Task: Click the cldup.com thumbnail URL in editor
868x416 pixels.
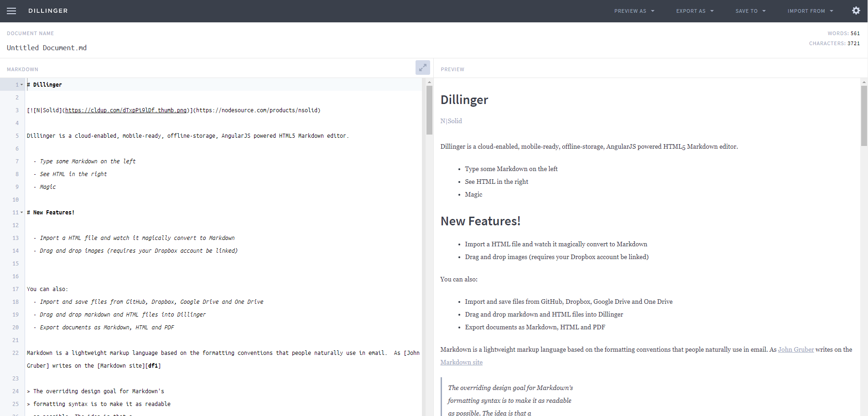Action: 126,110
